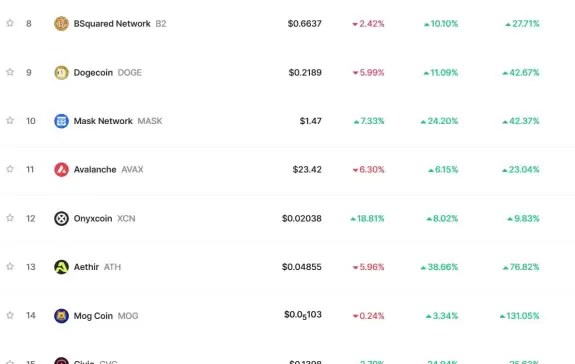
Task: Click the red Avalanche logo
Action: click(x=61, y=170)
